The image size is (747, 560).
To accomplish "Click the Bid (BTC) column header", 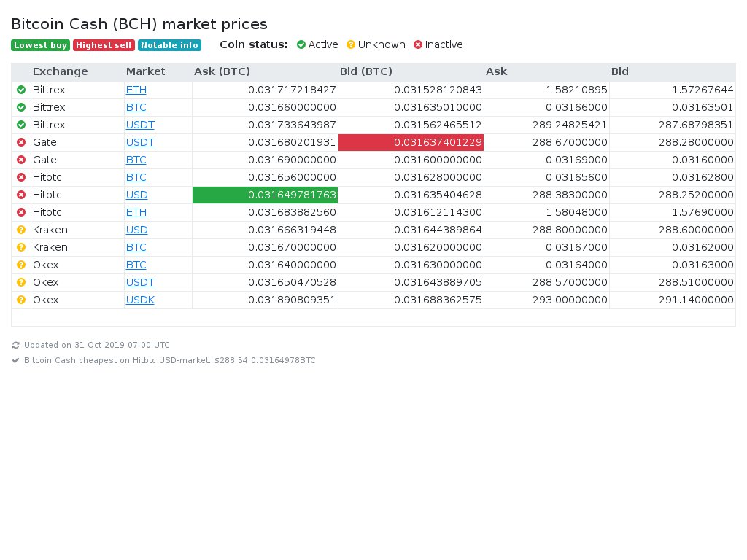I will tap(366, 71).
